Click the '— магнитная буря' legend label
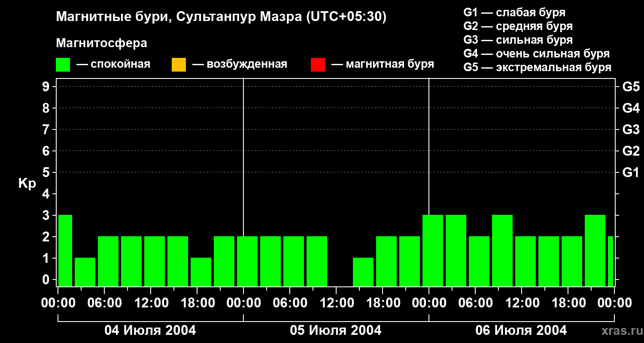The height and width of the screenshot is (343, 644). click(x=383, y=64)
